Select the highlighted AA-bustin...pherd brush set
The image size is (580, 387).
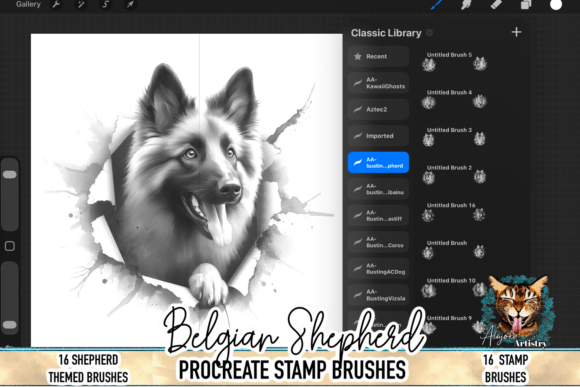378,162
